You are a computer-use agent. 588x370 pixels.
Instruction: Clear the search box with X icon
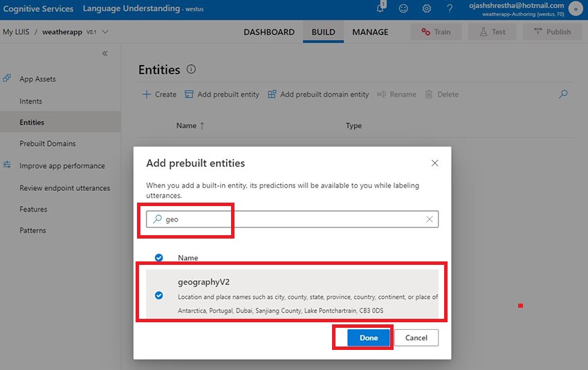pyautogui.click(x=430, y=219)
